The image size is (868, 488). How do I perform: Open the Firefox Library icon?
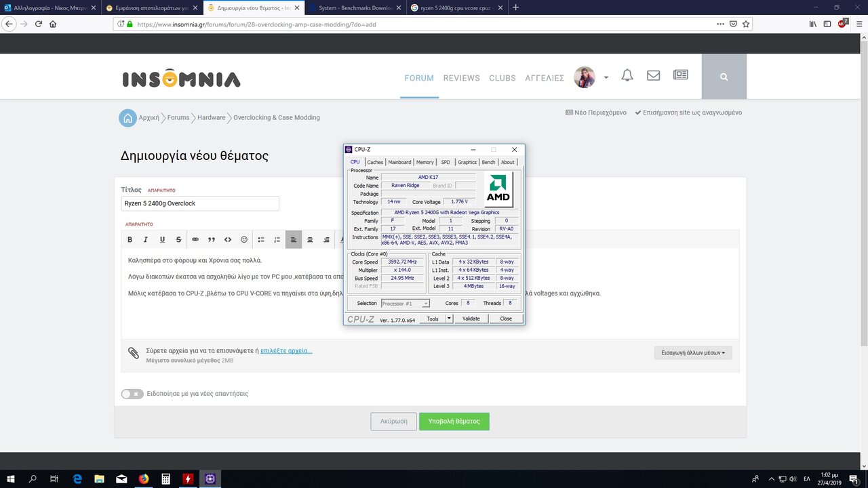[812, 24]
